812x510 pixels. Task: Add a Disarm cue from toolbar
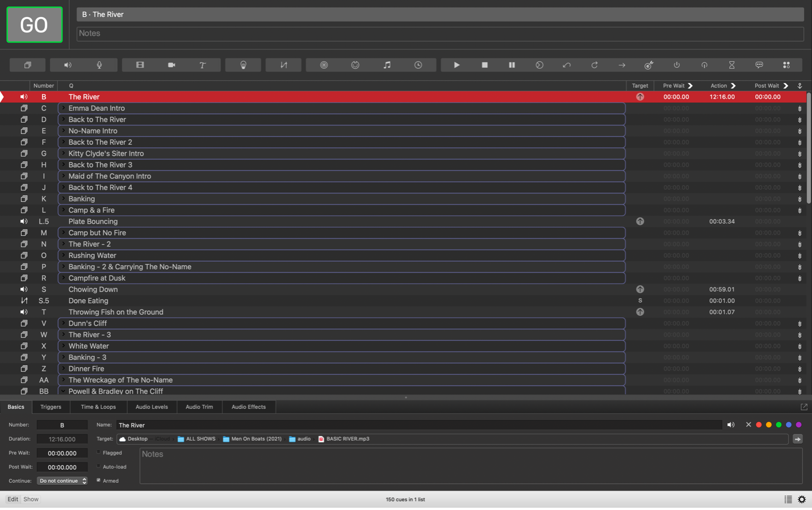tap(704, 65)
